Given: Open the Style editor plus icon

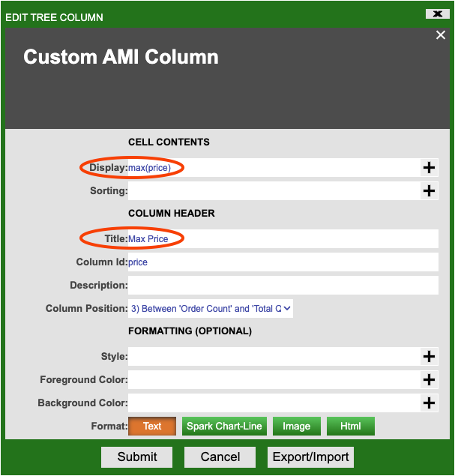Looking at the screenshot, I should (x=429, y=357).
